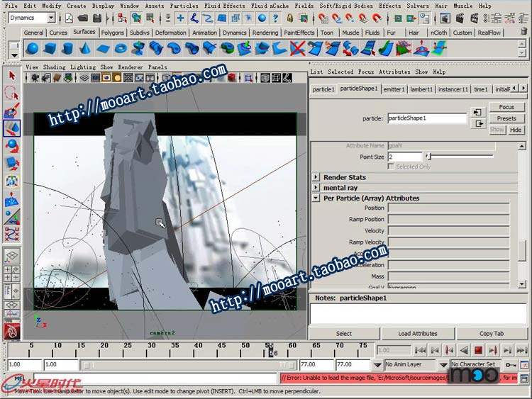Screen dimensions: 532x399
Task: Click the Hide button
Action: pos(516,130)
